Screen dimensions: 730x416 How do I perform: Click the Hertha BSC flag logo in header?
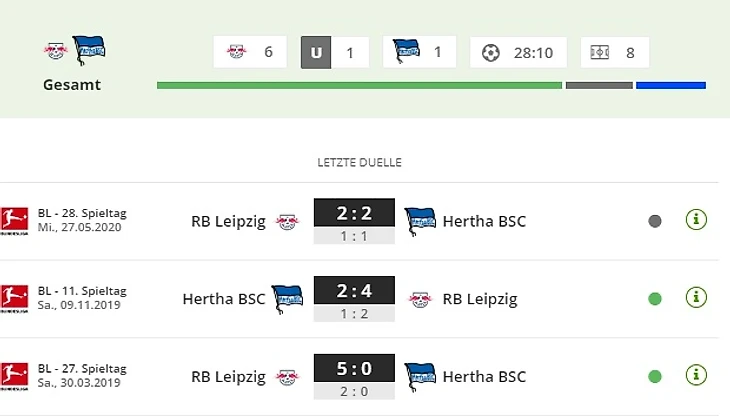click(x=89, y=49)
